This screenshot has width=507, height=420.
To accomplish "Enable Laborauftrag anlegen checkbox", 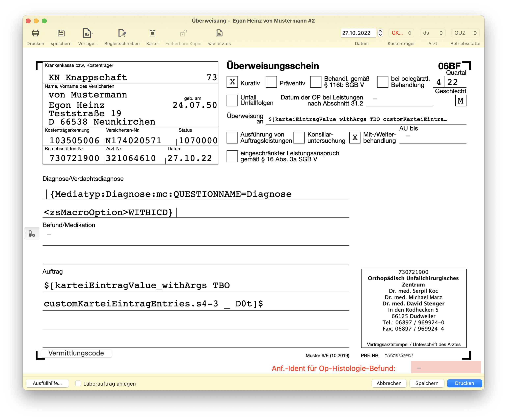I will pos(78,383).
